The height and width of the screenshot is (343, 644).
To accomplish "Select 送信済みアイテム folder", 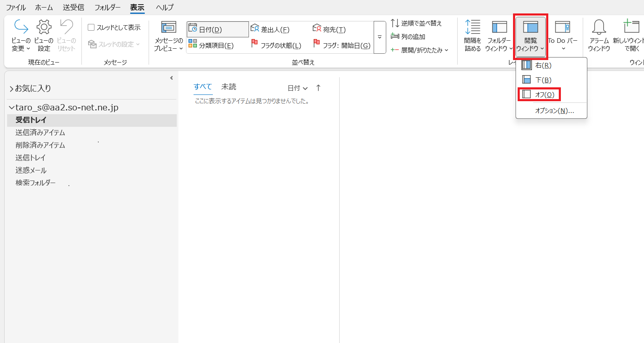I will pos(40,133).
